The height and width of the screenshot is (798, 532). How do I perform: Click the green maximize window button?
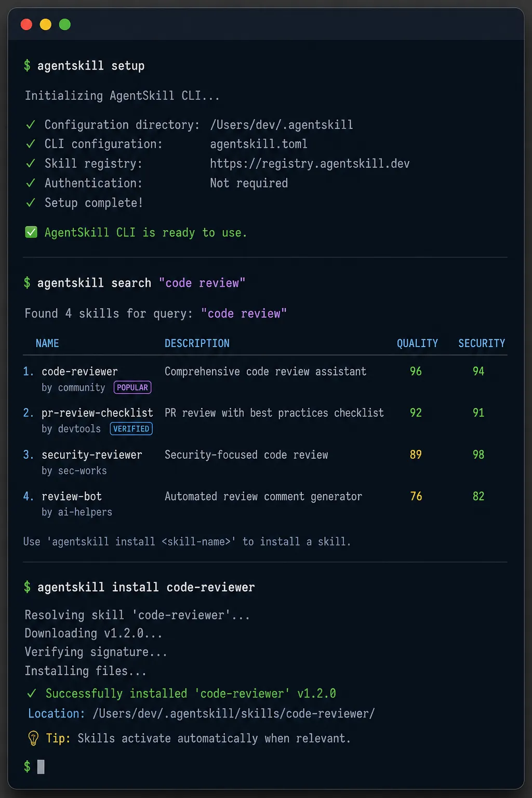coord(65,24)
